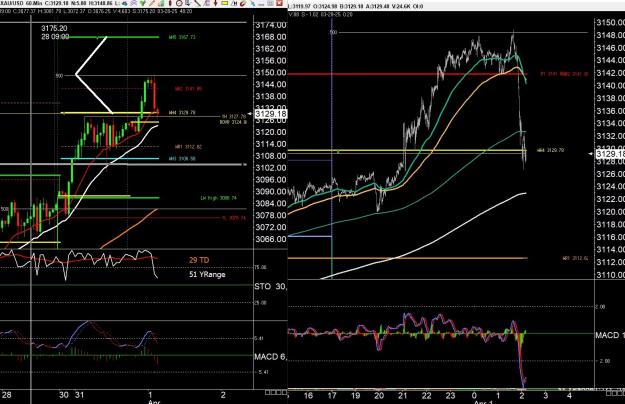The height and width of the screenshot is (404, 625).
Task: Click 3148.00 on right price axis
Action: (x=611, y=35)
